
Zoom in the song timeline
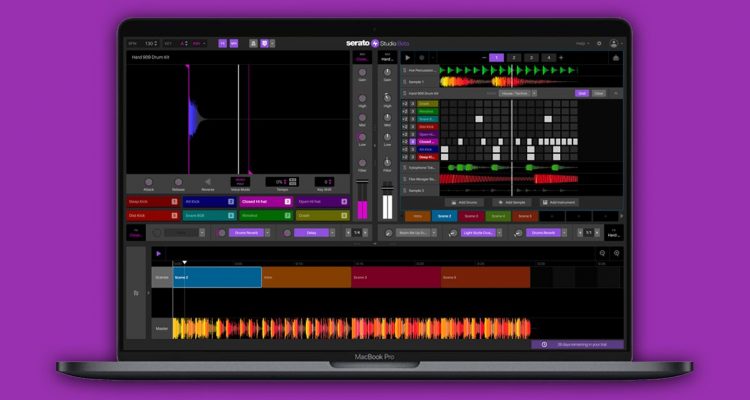617,254
